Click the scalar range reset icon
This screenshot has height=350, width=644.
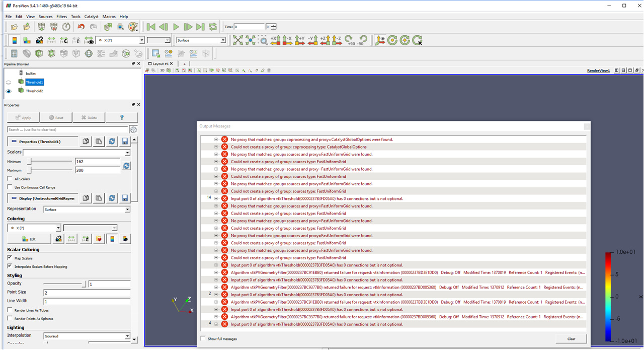tap(126, 166)
